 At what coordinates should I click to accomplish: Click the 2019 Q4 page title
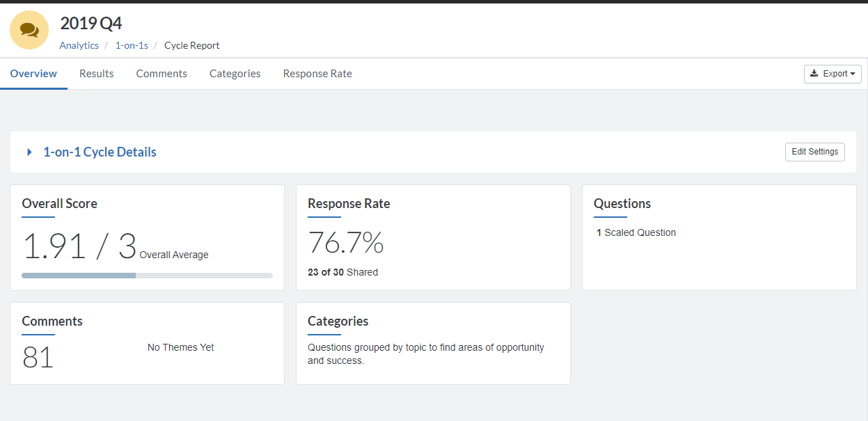tap(91, 23)
